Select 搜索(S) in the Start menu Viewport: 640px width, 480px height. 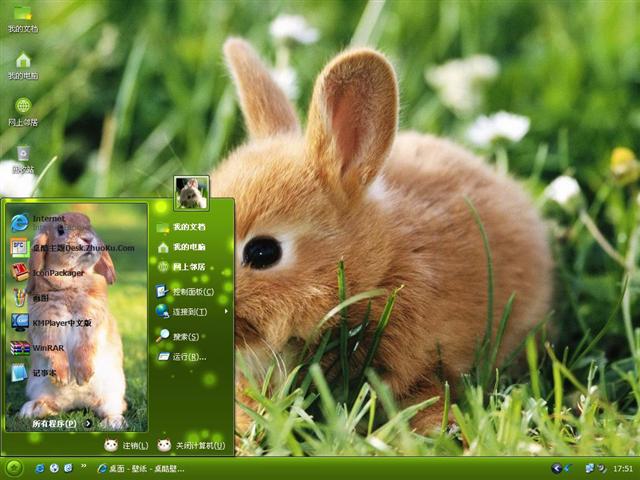(x=180, y=336)
